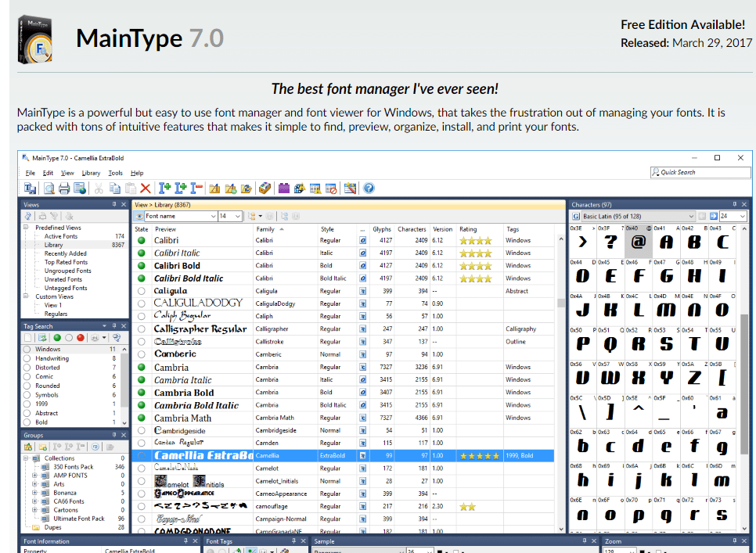The image size is (756, 553).
Task: Toggle install state circle for Caligula font
Action: (142, 291)
